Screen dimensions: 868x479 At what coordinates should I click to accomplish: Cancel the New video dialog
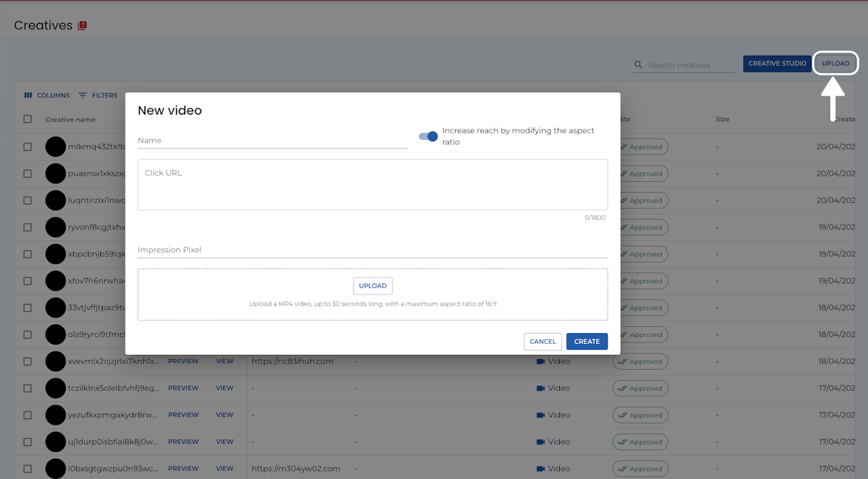542,342
